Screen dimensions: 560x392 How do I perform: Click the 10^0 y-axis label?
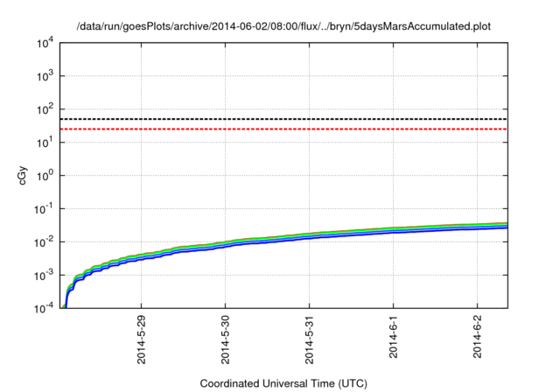pyautogui.click(x=45, y=176)
